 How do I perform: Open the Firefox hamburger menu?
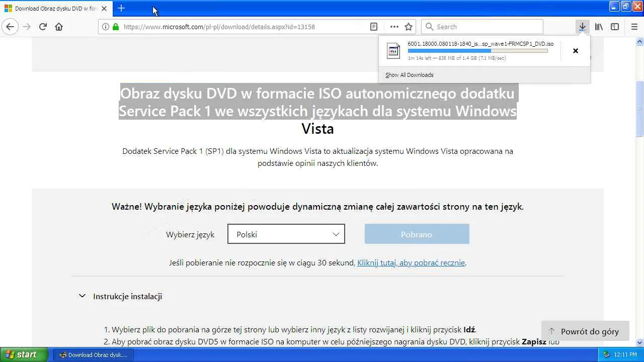pos(634,27)
